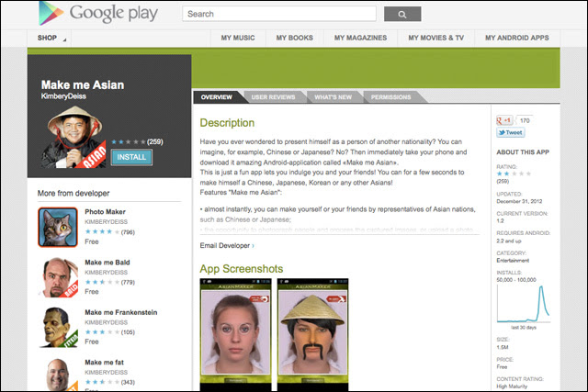Click the ABOUT THIS APP heading
This screenshot has width=588, height=392.
[523, 152]
